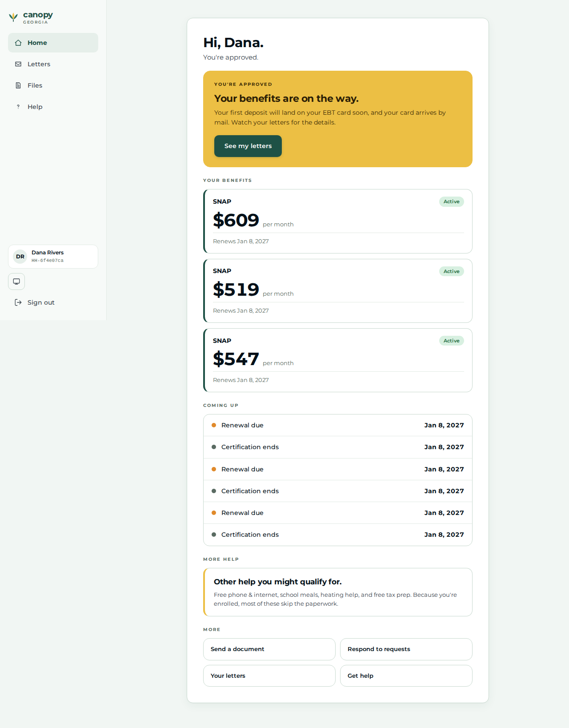Click the Respond to requests button

point(406,649)
